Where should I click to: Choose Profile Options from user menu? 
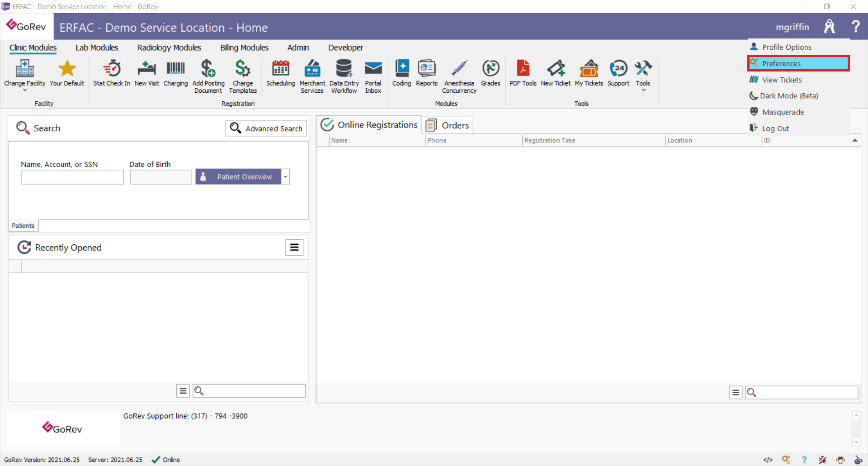click(798, 47)
